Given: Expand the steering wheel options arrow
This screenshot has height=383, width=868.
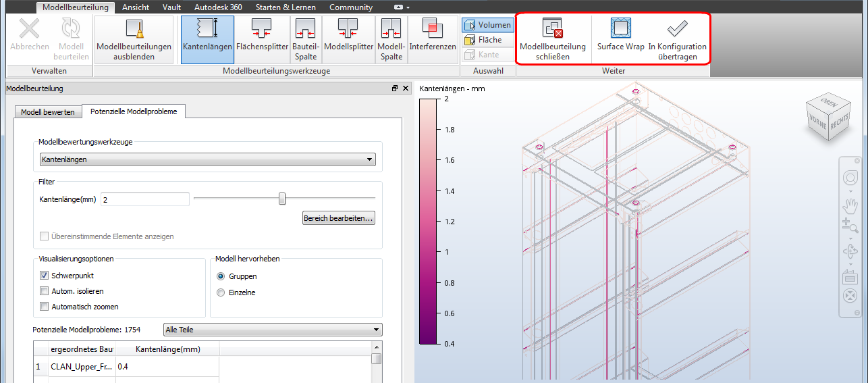Looking at the screenshot, I should click(849, 190).
